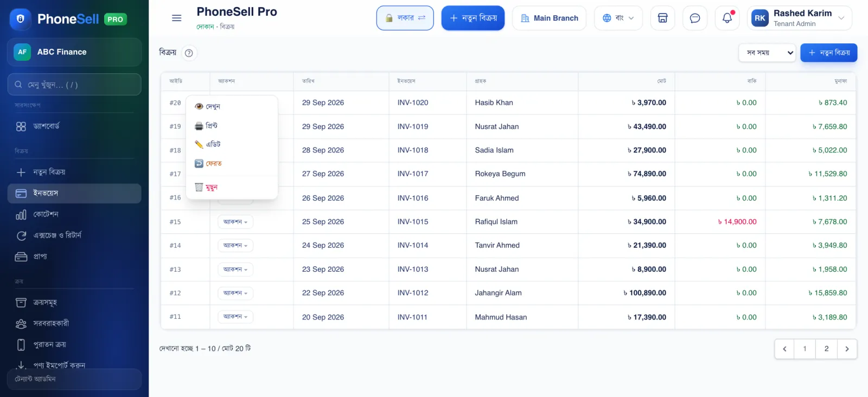Toggle the hamburger sidebar menu
868x397 pixels.
click(176, 18)
